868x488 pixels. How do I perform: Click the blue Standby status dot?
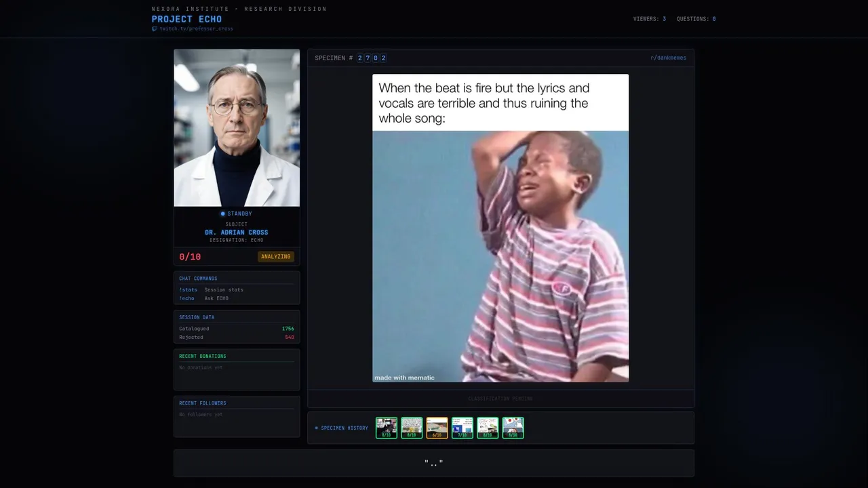222,214
